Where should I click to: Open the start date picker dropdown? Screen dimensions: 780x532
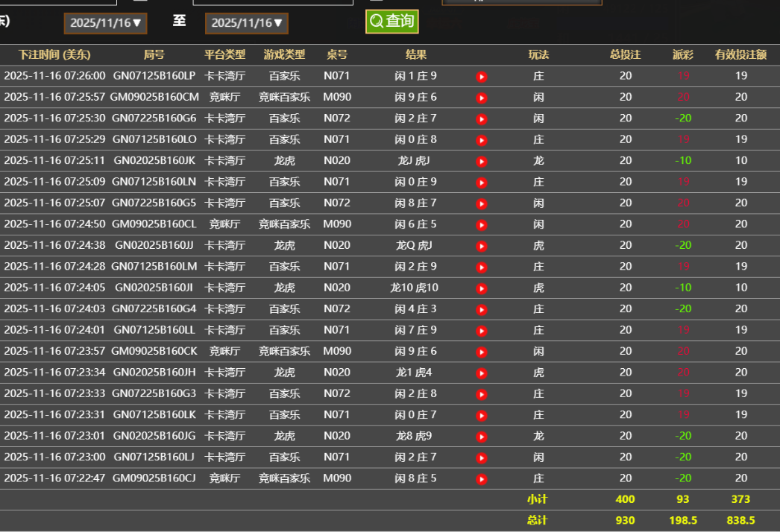(104, 23)
